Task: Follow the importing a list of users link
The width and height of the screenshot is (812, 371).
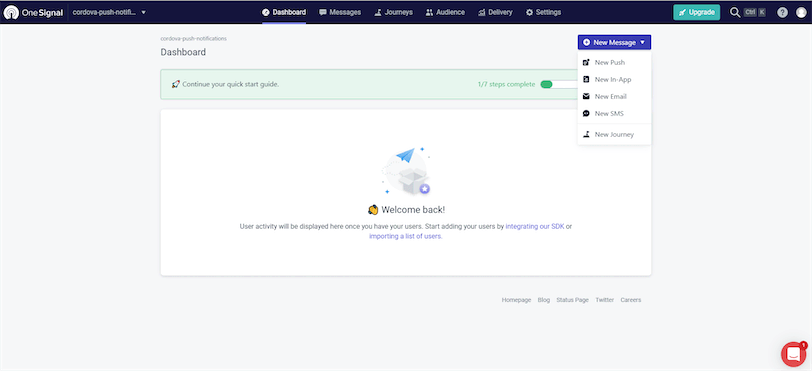Action: [405, 236]
